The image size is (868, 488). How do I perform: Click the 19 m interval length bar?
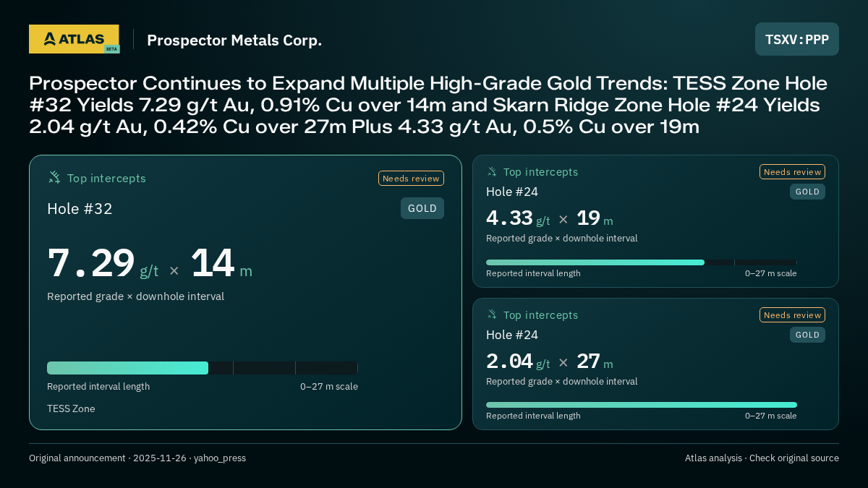pyautogui.click(x=642, y=262)
